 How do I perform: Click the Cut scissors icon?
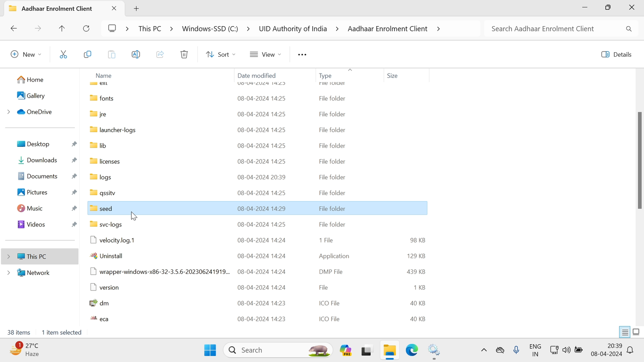point(63,54)
